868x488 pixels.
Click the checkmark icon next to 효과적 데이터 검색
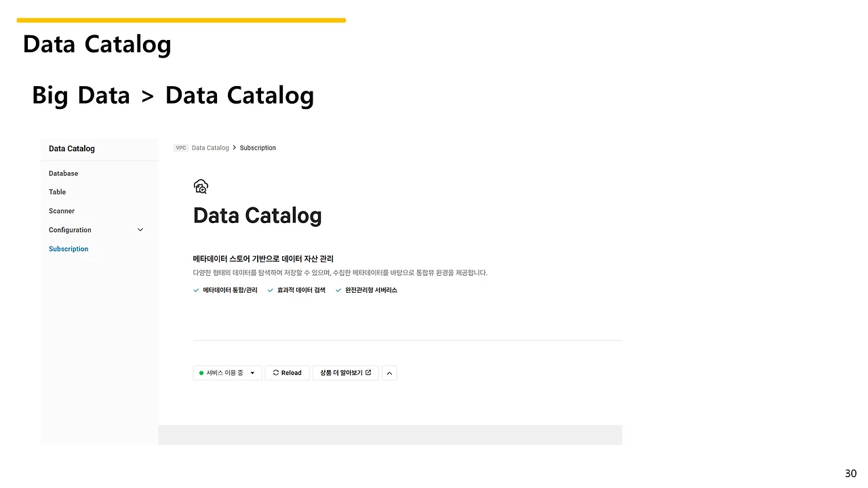(x=271, y=290)
